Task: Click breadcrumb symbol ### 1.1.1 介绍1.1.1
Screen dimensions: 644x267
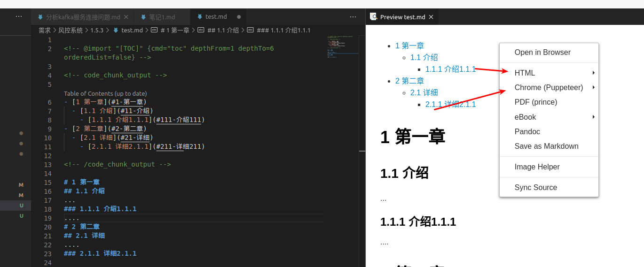Action: click(283, 30)
